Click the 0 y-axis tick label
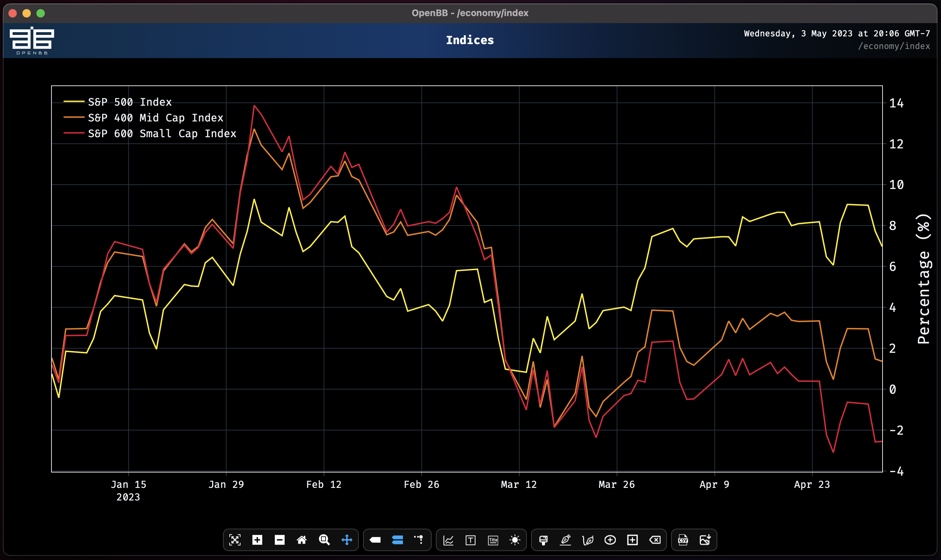Screen dimensions: 941x560 point(893,390)
